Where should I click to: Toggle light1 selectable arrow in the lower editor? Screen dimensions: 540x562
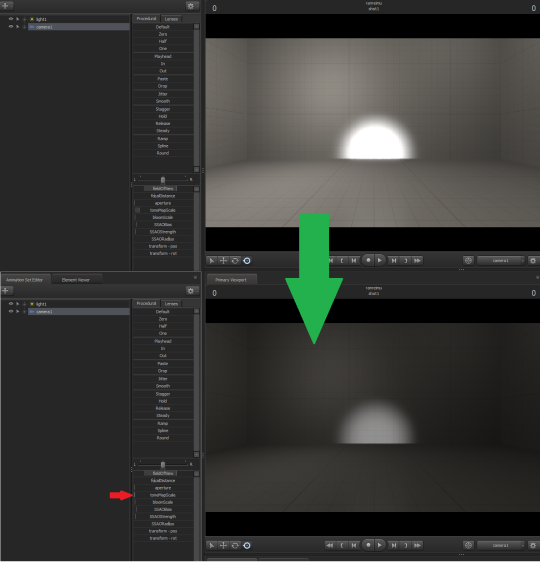[17, 304]
